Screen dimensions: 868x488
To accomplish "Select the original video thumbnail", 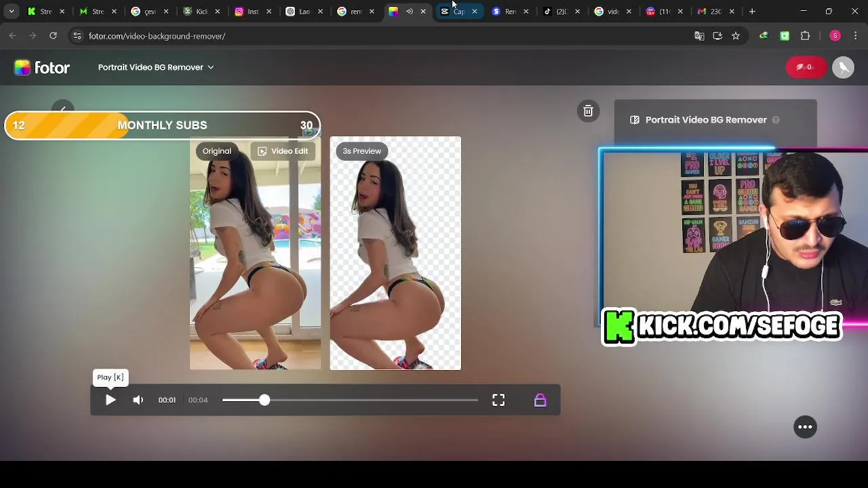I will click(255, 253).
